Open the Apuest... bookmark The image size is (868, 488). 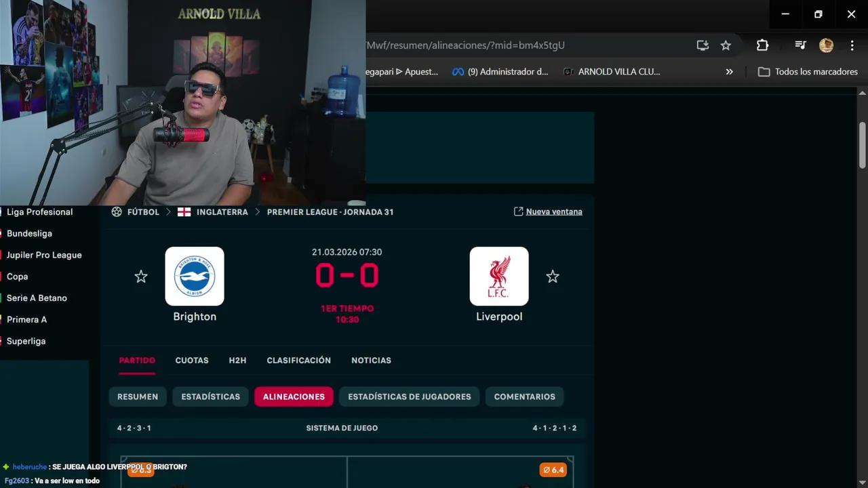coord(402,72)
